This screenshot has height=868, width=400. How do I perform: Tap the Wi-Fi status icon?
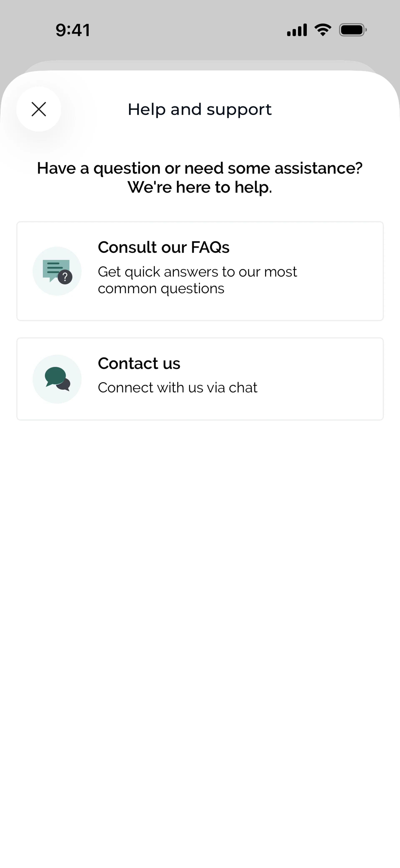click(322, 30)
